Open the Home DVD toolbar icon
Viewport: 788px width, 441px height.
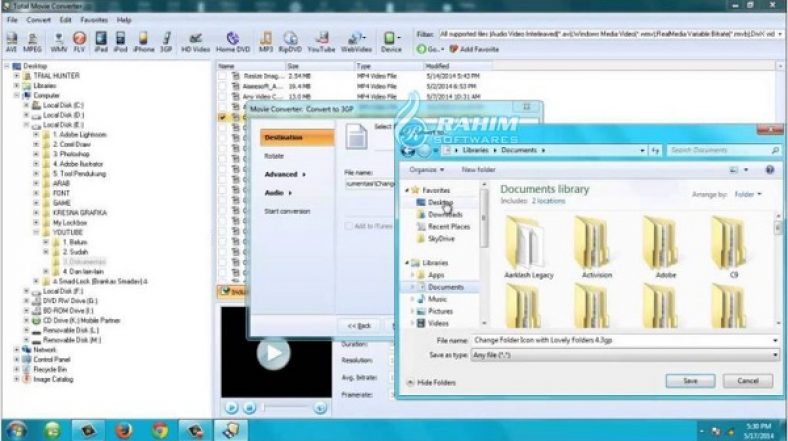233,42
